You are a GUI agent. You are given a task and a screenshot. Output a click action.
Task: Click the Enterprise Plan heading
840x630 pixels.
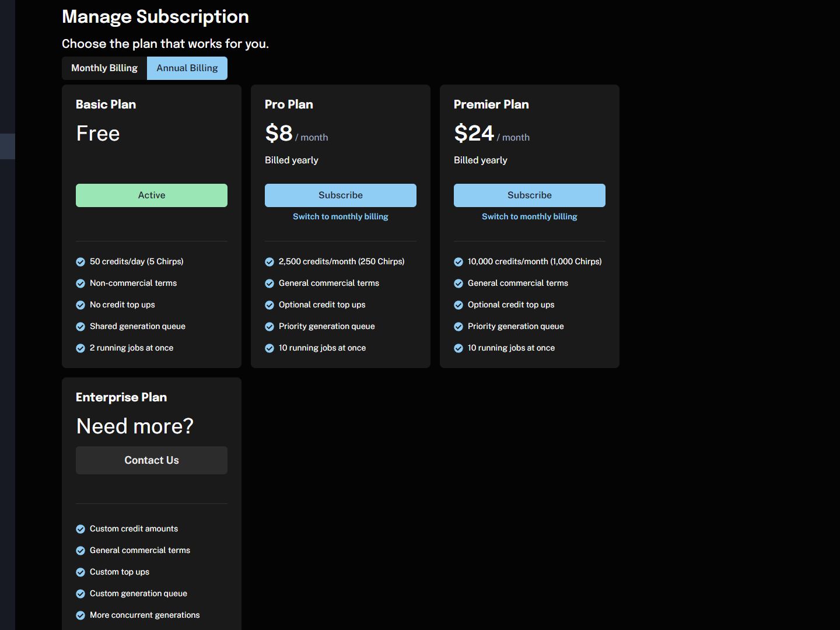tap(121, 397)
